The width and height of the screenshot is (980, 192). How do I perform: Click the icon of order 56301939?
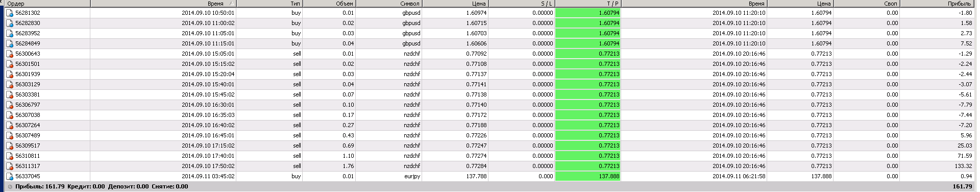tap(10, 74)
